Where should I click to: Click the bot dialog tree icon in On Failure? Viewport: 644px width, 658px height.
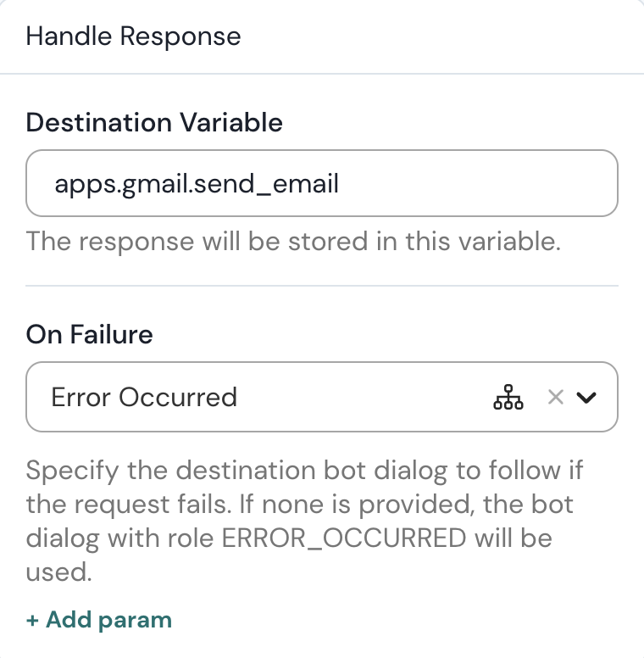coord(508,397)
